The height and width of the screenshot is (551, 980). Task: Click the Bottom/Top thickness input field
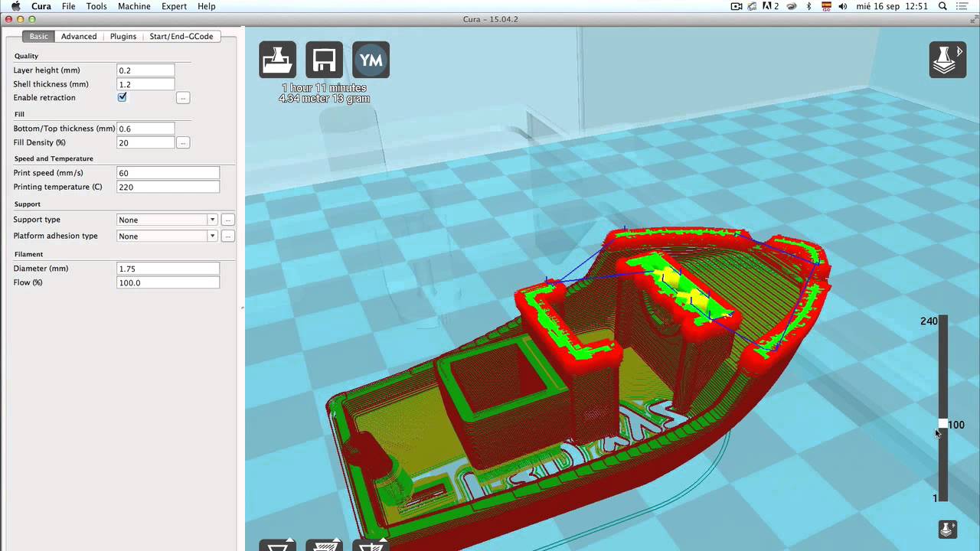tap(145, 129)
